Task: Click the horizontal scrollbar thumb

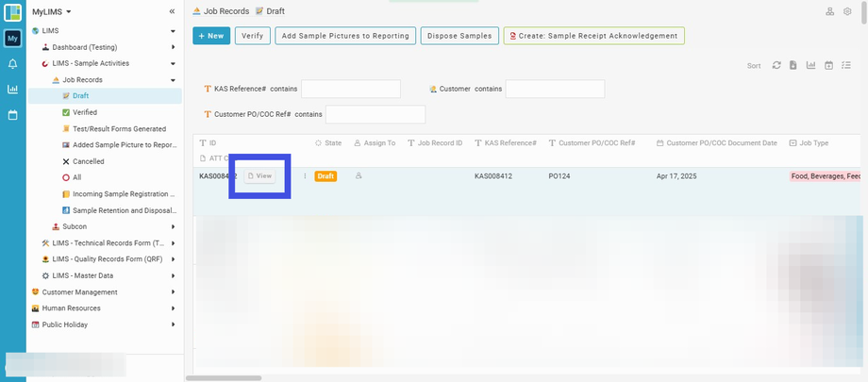Action: pyautogui.click(x=224, y=378)
